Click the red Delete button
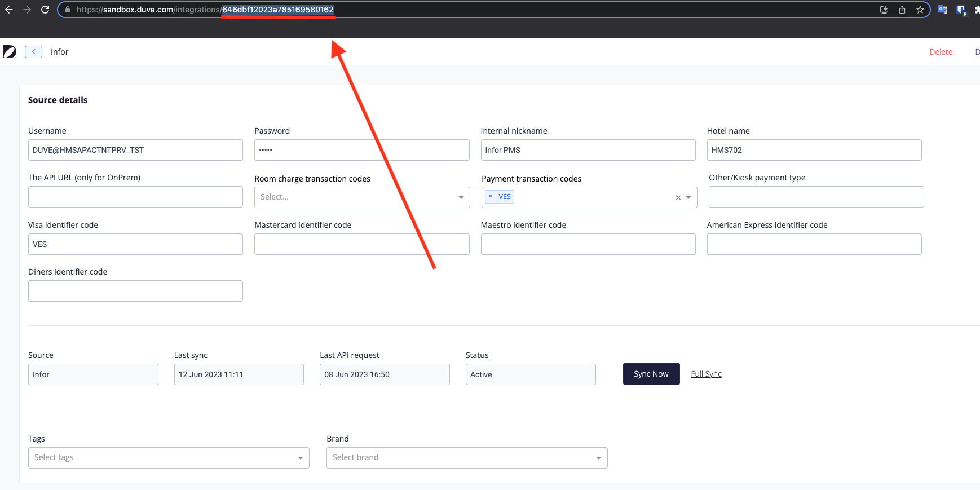980x490 pixels. point(941,52)
